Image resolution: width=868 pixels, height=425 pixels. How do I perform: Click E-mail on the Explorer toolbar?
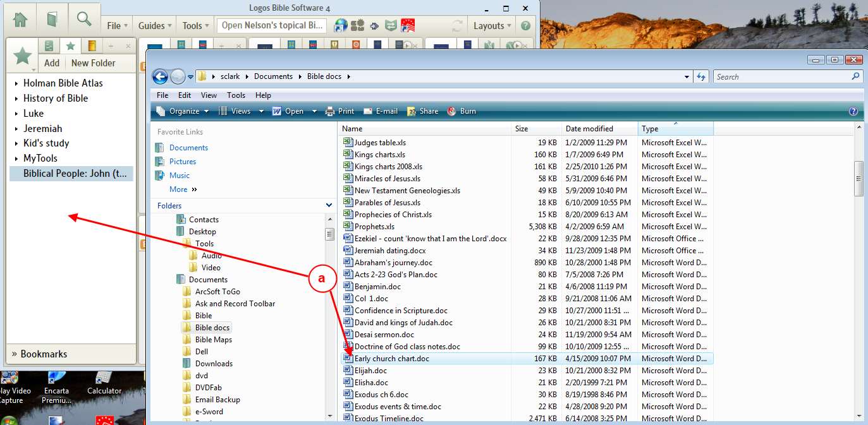tap(380, 111)
